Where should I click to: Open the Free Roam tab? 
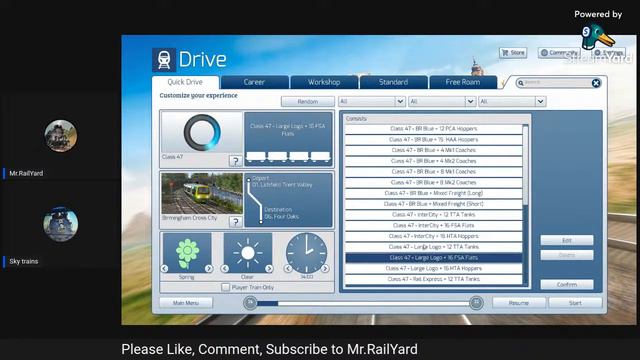tap(463, 82)
